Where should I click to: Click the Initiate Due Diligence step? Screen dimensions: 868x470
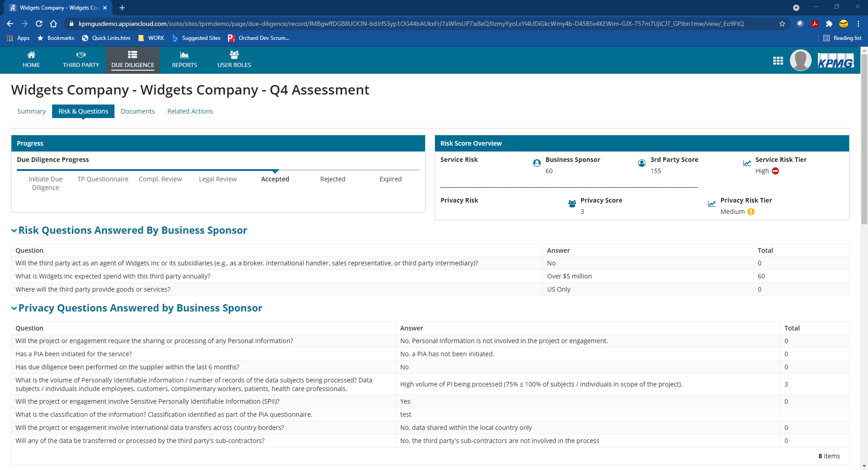[45, 183]
